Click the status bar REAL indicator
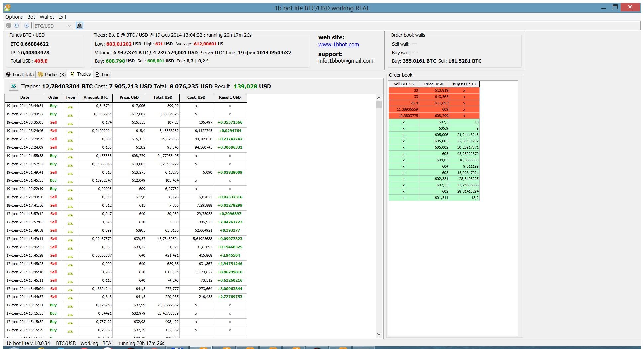Image resolution: width=644 pixels, height=349 pixels. coord(108,343)
